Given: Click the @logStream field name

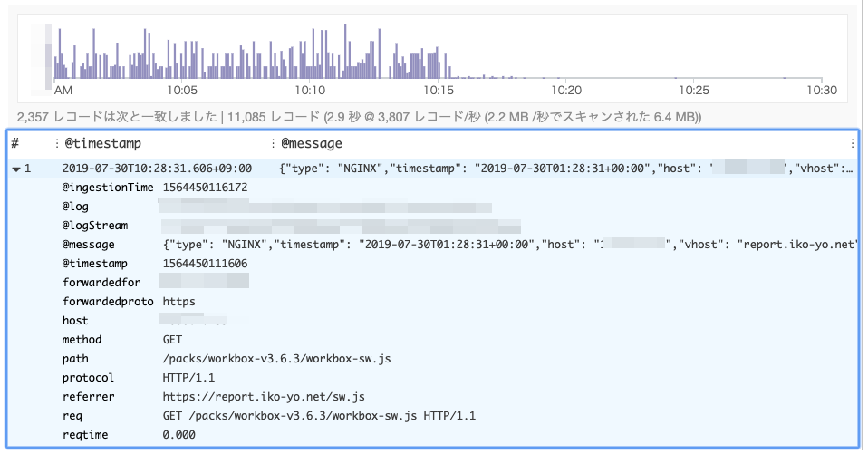Looking at the screenshot, I should click(x=95, y=226).
